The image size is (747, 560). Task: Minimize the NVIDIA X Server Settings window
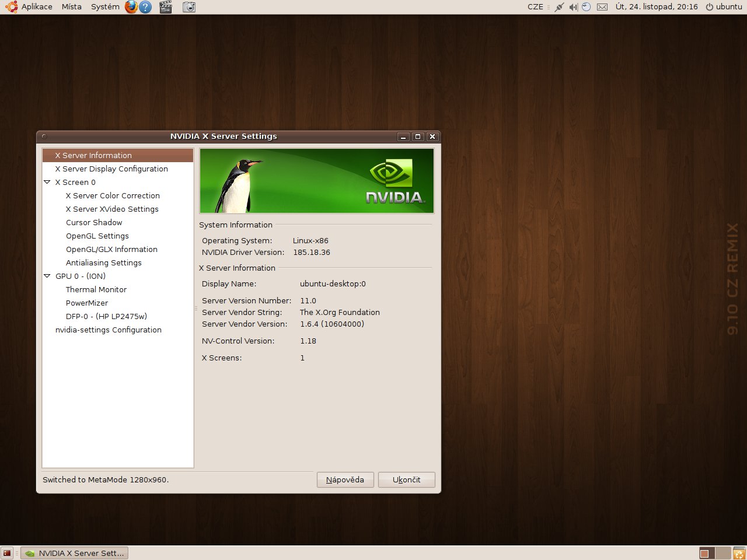[403, 136]
